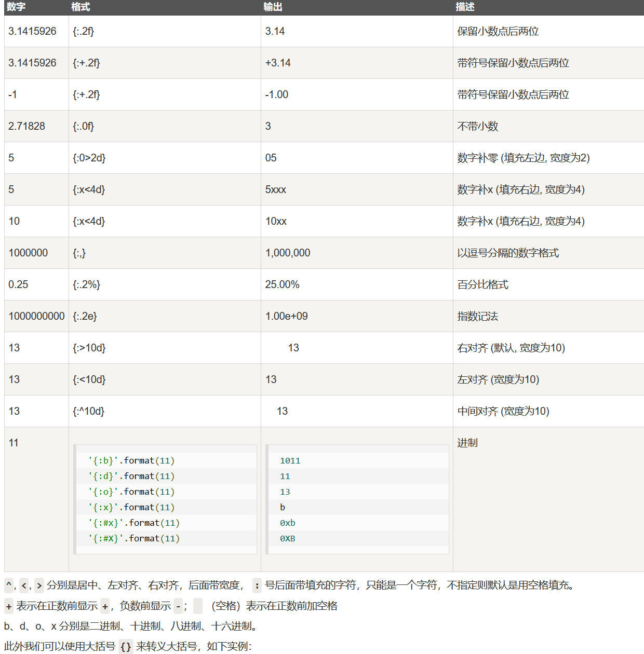The height and width of the screenshot is (654, 644).
Task: Select the {:,} format cell
Action: tap(165, 253)
